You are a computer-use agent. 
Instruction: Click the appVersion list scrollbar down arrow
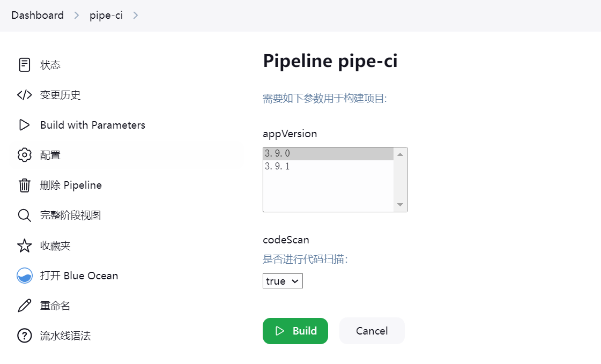coord(400,205)
